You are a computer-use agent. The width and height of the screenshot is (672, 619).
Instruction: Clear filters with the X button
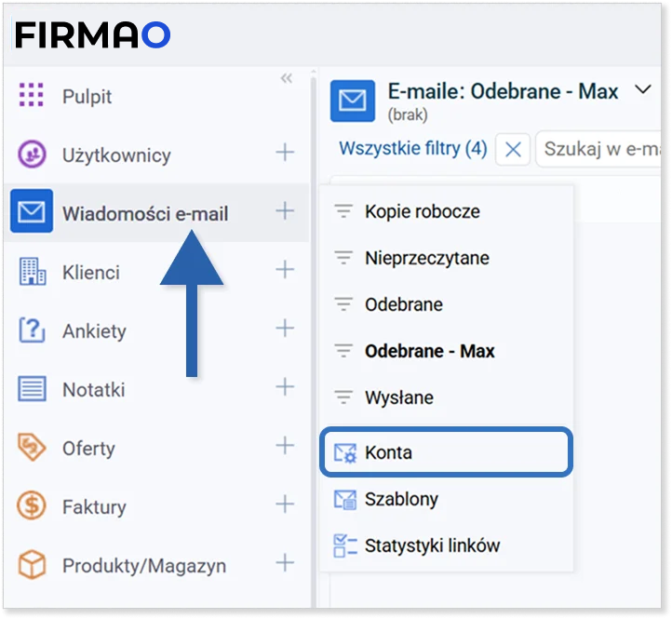point(512,150)
